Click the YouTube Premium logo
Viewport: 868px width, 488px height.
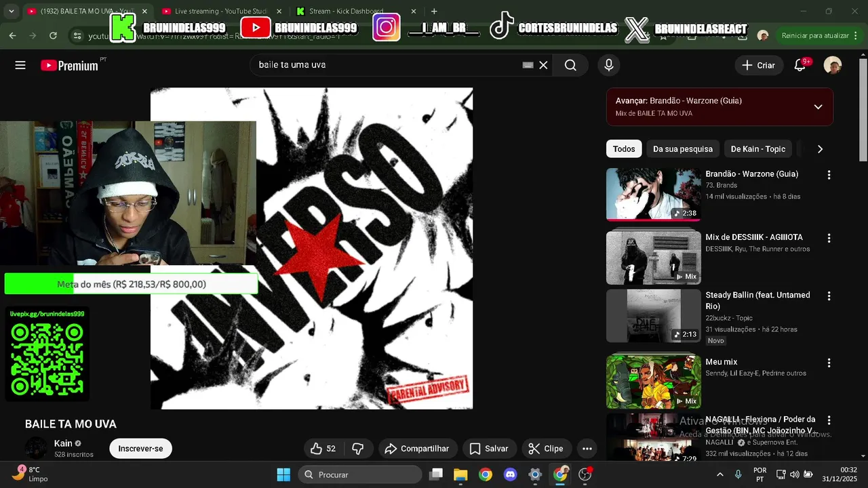[69, 65]
